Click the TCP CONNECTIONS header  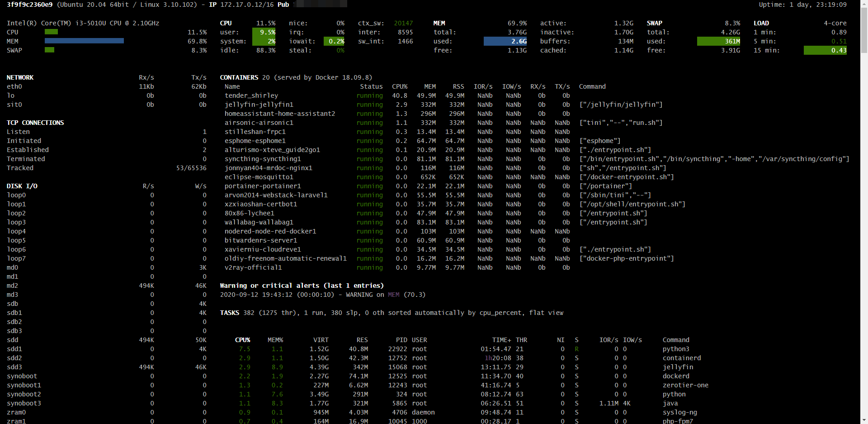click(x=35, y=123)
